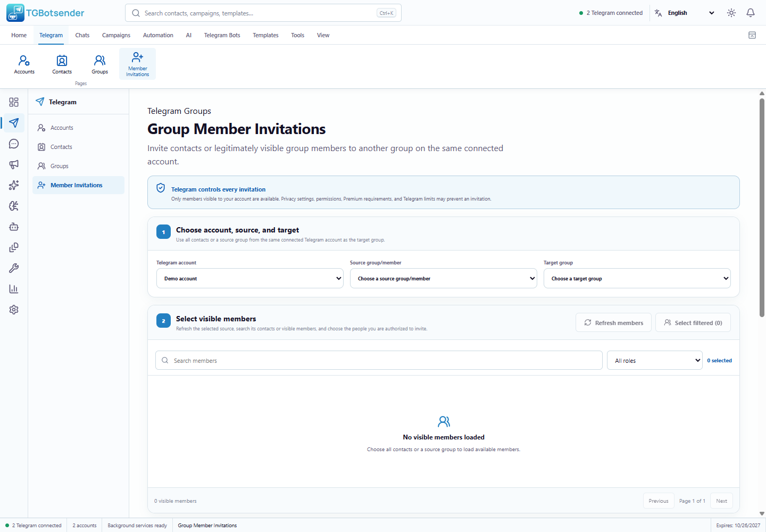Expand the All roles filter dropdown
The width and height of the screenshot is (766, 532).
point(655,360)
